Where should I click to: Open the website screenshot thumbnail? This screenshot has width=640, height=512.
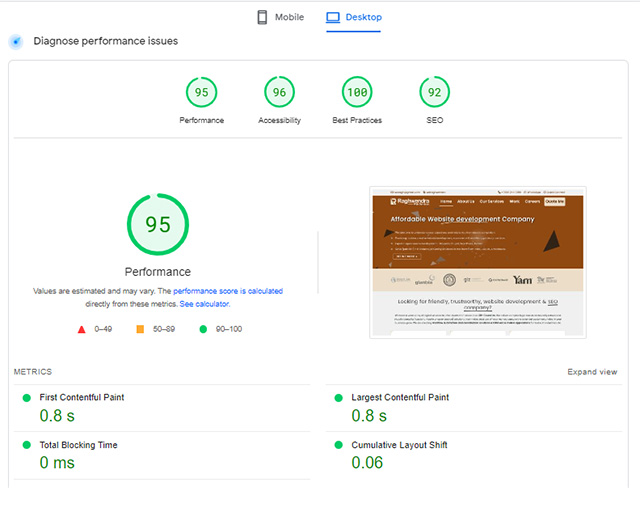(478, 263)
